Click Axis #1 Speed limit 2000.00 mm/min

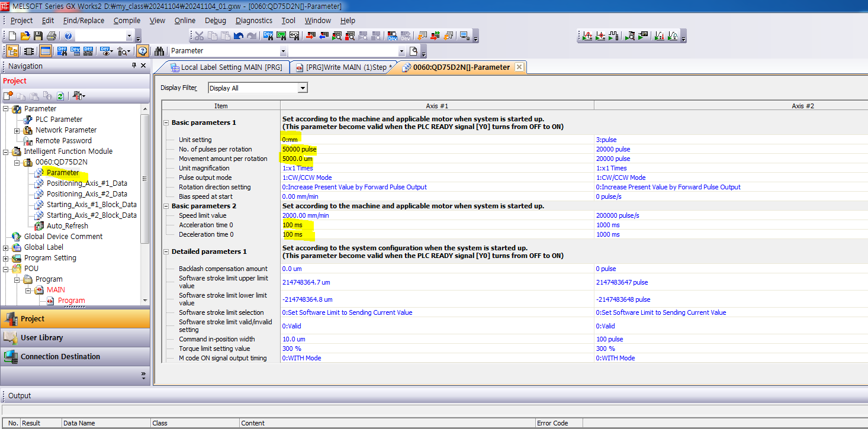click(x=437, y=215)
